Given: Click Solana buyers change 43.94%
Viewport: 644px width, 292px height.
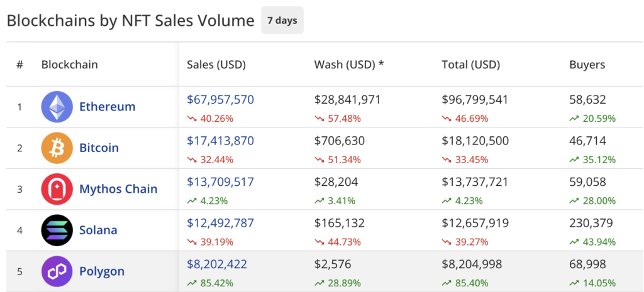Looking at the screenshot, I should 592,242.
